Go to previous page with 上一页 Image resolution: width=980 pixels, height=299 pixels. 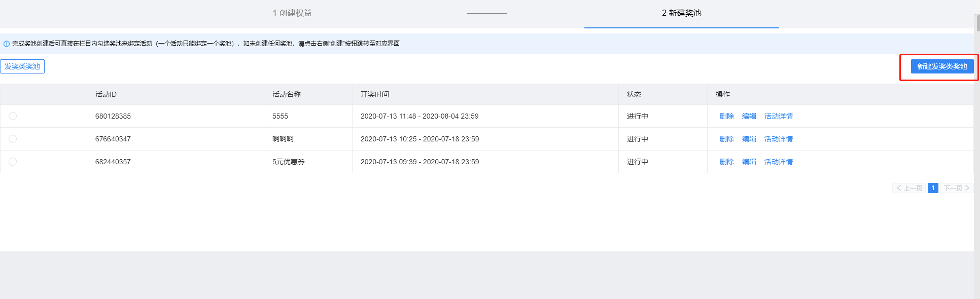click(909, 188)
